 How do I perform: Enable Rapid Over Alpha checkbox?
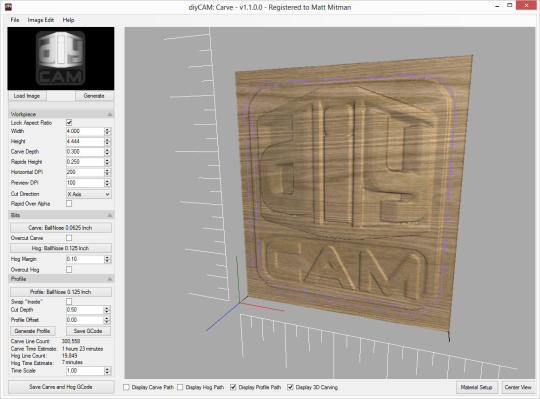[69, 204]
